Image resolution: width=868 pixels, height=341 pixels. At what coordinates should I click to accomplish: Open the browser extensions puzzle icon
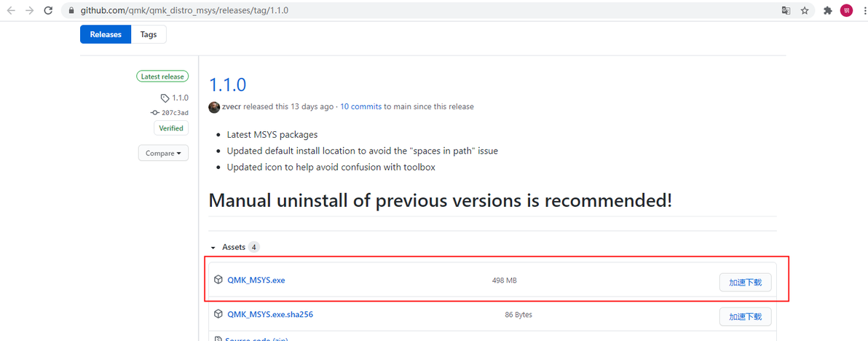pos(828,11)
